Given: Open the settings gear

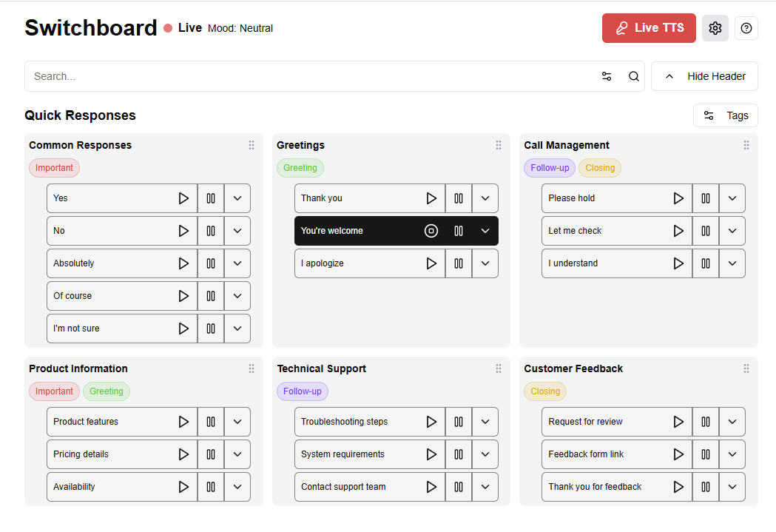Looking at the screenshot, I should click(x=715, y=27).
